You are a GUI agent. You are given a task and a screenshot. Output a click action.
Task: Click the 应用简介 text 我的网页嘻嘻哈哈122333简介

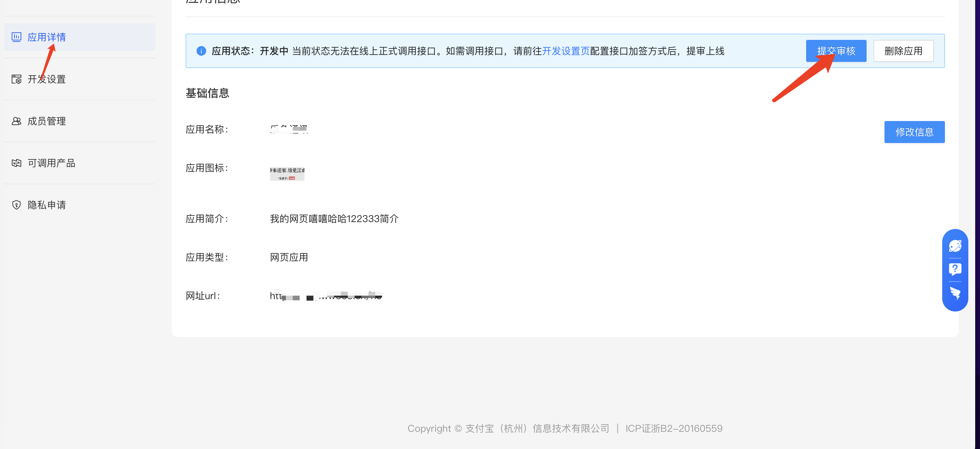point(334,219)
